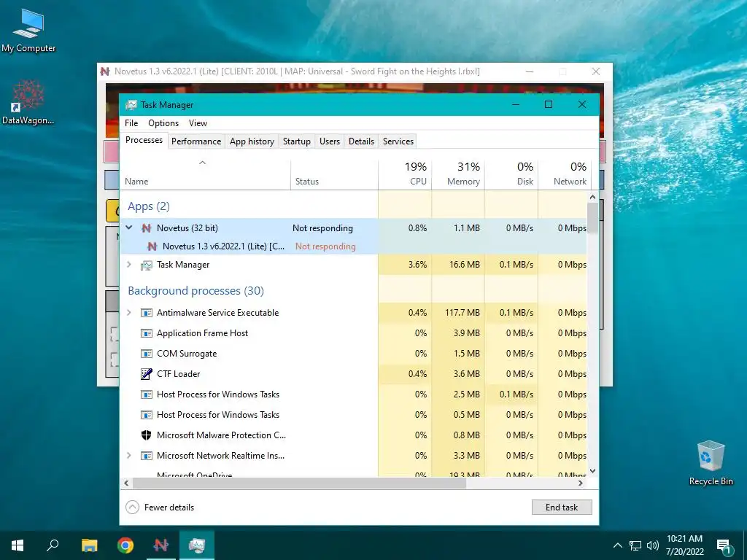Switch to the Services tab
This screenshot has height=560, width=747.
(398, 141)
